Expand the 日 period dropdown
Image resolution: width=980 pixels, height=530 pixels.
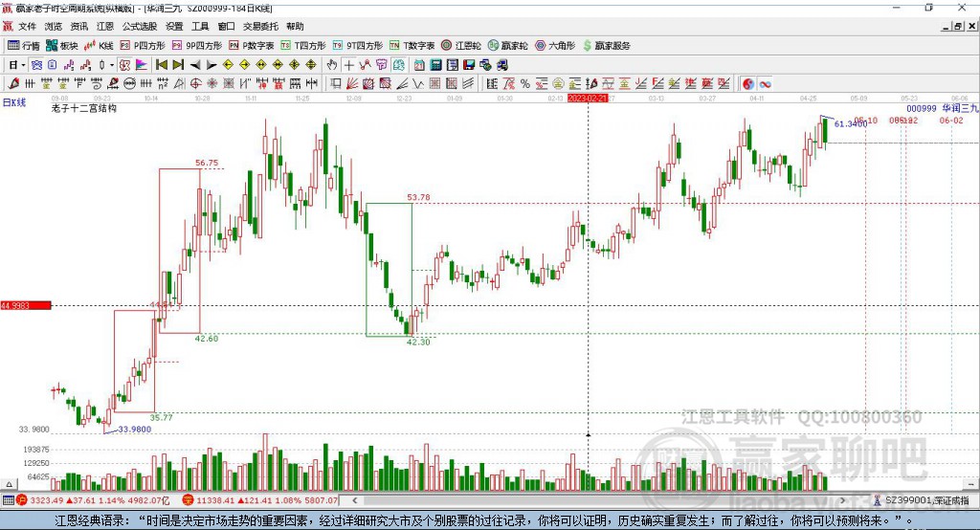(23, 65)
